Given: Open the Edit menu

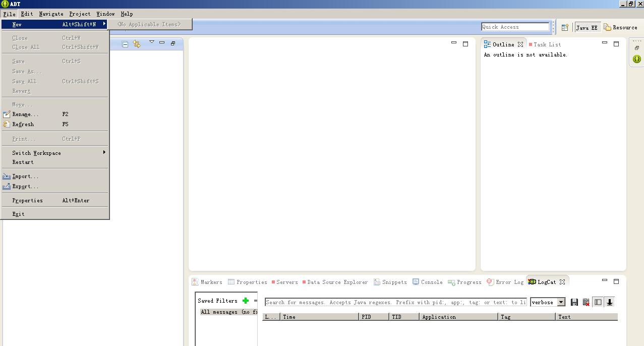Looking at the screenshot, I should click(x=27, y=14).
